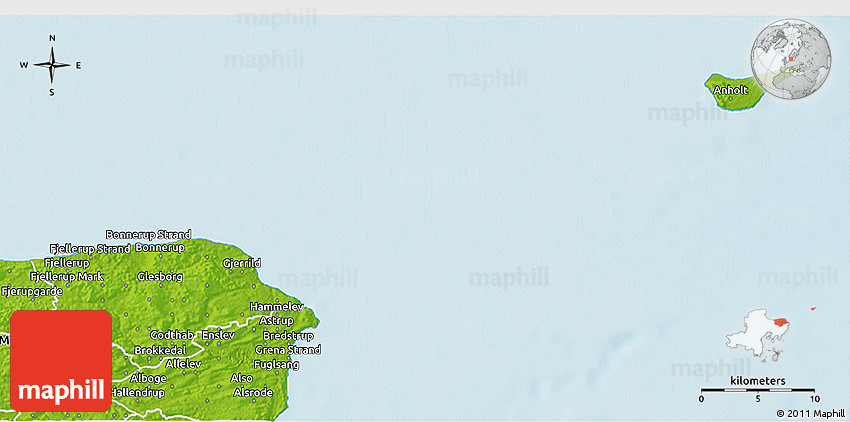Open the © 2011 Maphill copyright text
This screenshot has height=422, width=850.
pos(810,413)
